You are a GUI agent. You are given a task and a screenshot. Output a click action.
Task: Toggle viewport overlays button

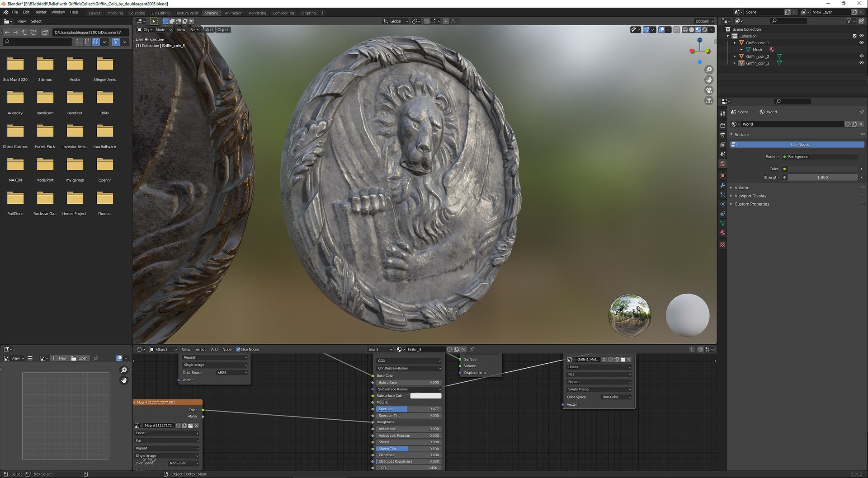pos(661,30)
